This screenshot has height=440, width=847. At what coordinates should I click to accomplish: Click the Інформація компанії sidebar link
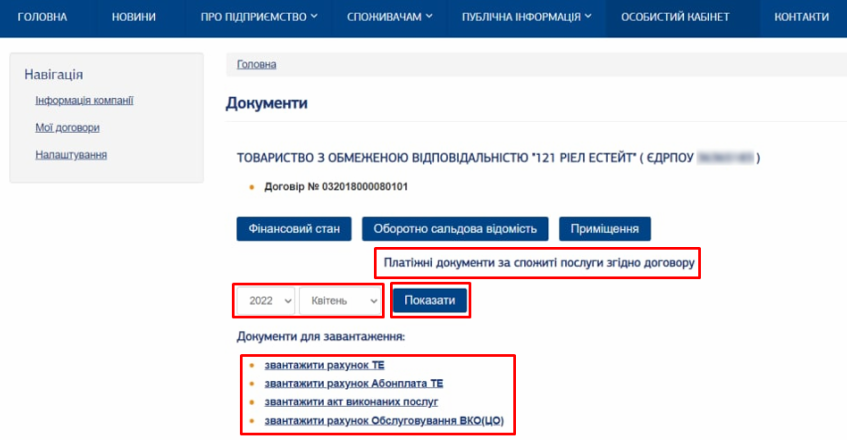pyautogui.click(x=84, y=101)
